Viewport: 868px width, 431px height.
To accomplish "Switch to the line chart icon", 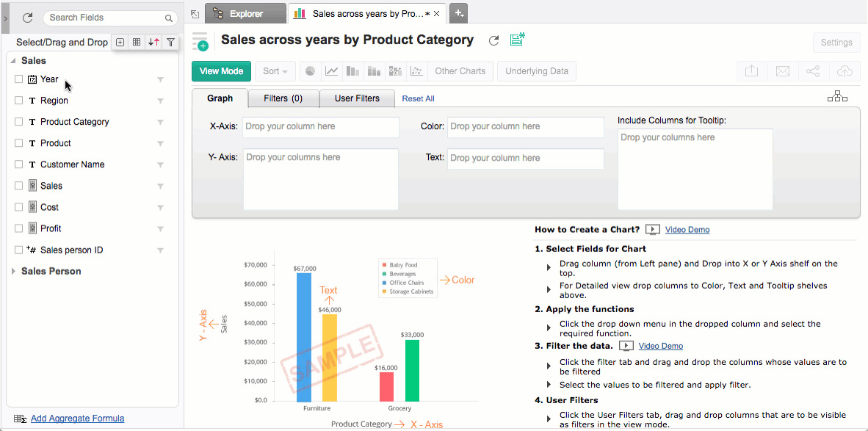I will 332,71.
